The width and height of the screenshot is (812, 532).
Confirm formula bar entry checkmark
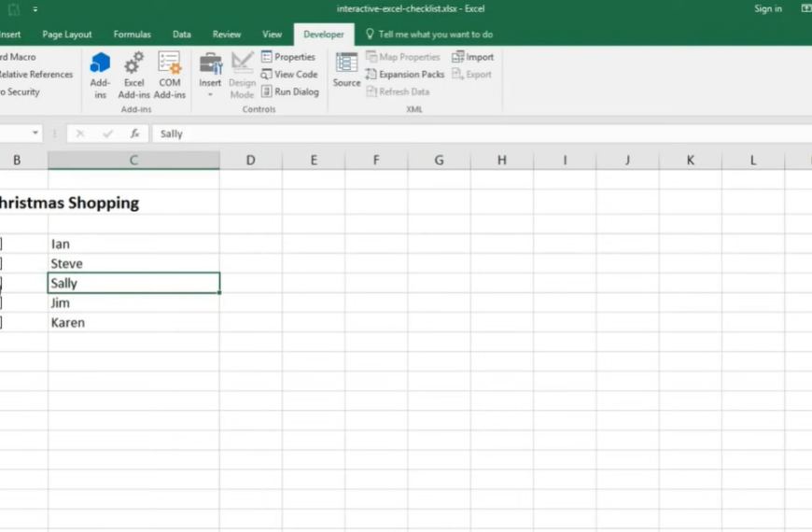(107, 133)
